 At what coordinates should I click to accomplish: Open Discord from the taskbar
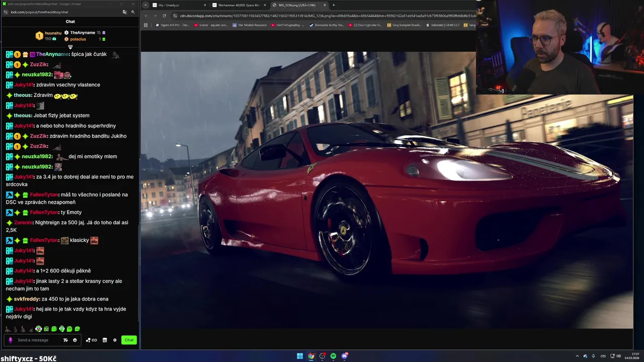(x=344, y=356)
